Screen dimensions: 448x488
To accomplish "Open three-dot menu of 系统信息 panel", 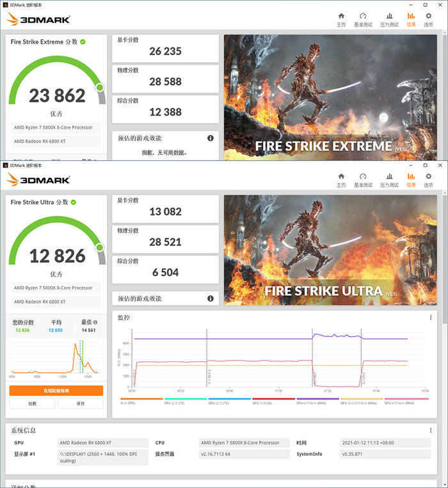I will [431, 430].
